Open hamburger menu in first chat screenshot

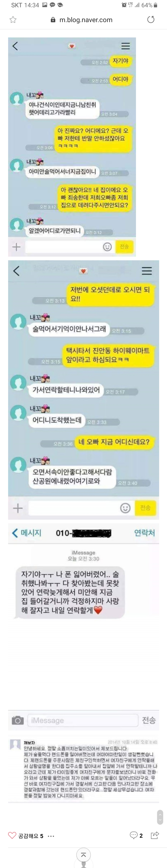click(x=126, y=46)
